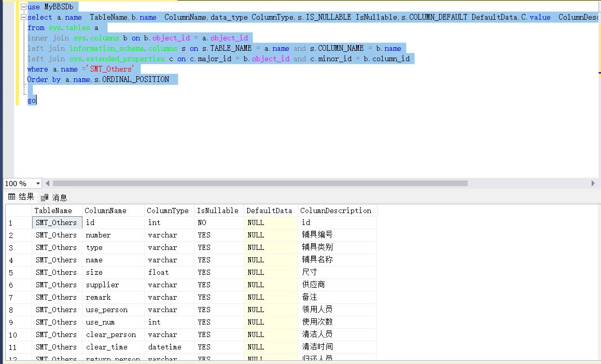601x364 pixels.
Task: Click the 'remark' ColumnName cell
Action: (x=114, y=297)
